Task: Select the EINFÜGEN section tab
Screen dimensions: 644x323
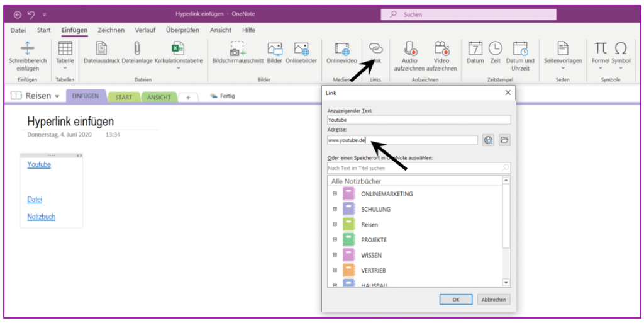Action: (x=86, y=96)
